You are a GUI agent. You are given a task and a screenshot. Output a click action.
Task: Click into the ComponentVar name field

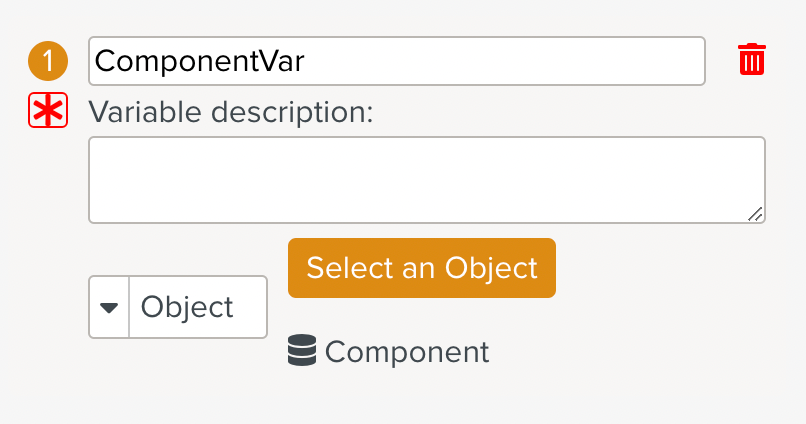[396, 61]
